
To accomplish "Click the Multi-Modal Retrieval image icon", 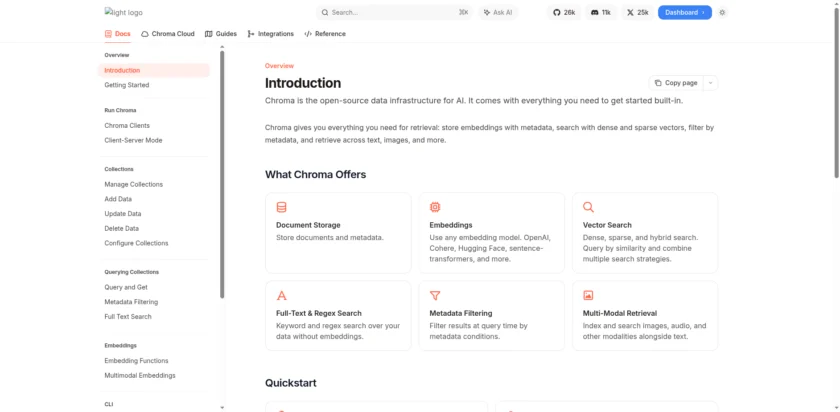I will tap(588, 296).
